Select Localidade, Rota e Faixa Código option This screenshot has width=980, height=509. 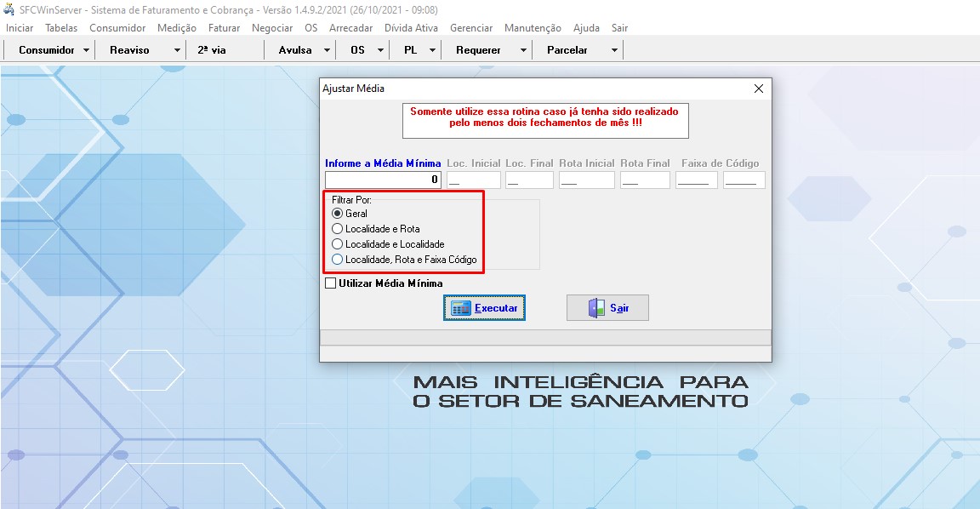pos(338,260)
